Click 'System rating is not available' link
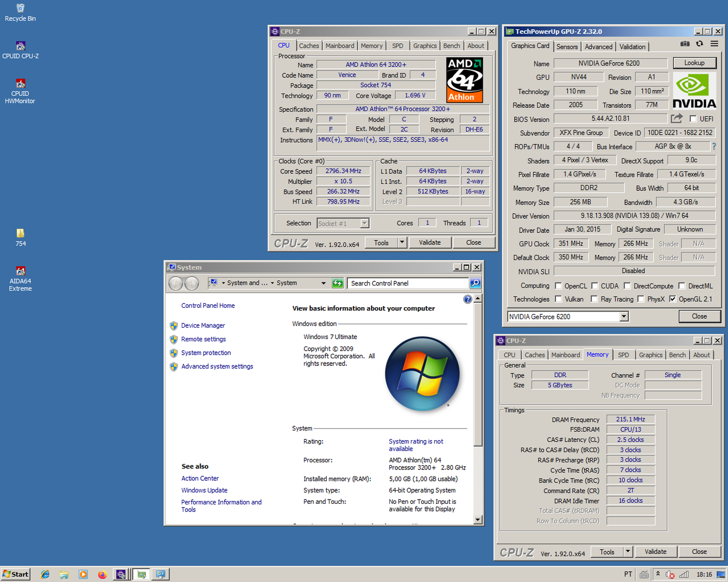 coord(416,445)
